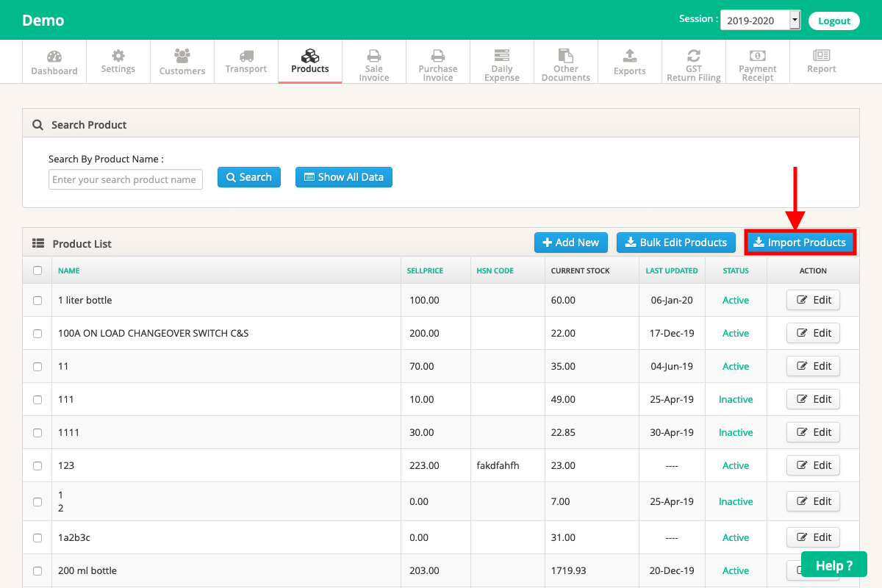Click the Settings gear icon
The height and width of the screenshot is (588, 882).
point(118,55)
